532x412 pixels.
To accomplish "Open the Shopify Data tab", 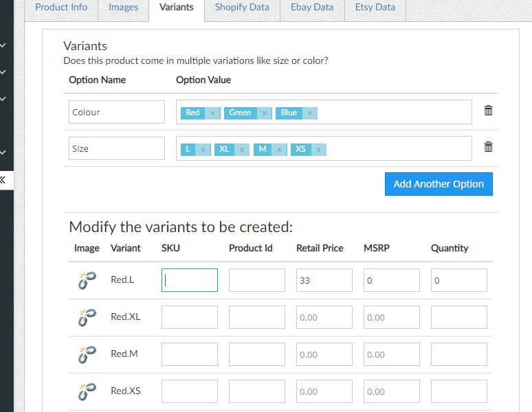I will pos(242,8).
